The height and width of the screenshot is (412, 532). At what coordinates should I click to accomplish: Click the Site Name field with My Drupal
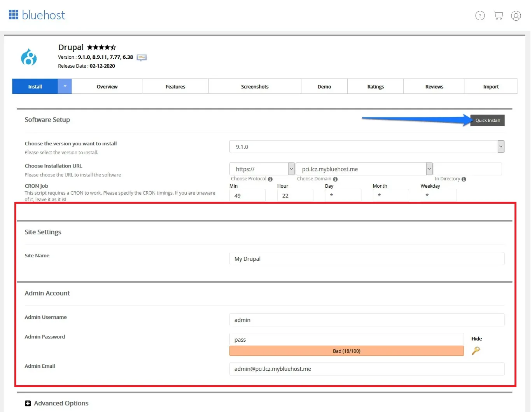tap(367, 258)
